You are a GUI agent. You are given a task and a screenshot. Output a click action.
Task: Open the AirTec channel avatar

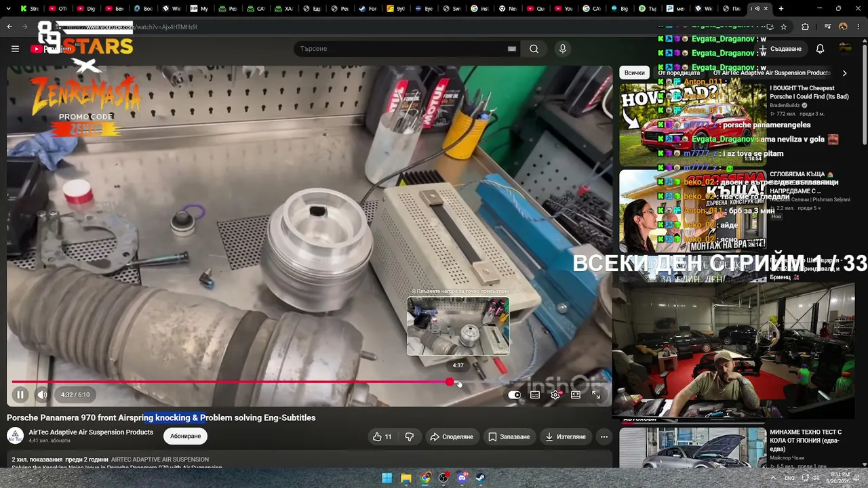point(15,436)
